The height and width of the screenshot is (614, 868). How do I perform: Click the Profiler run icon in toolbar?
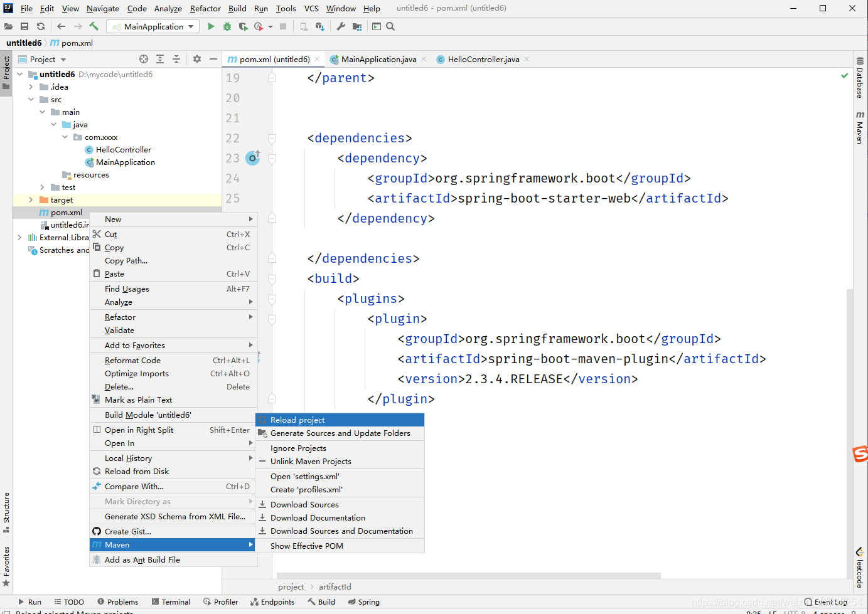tap(259, 26)
